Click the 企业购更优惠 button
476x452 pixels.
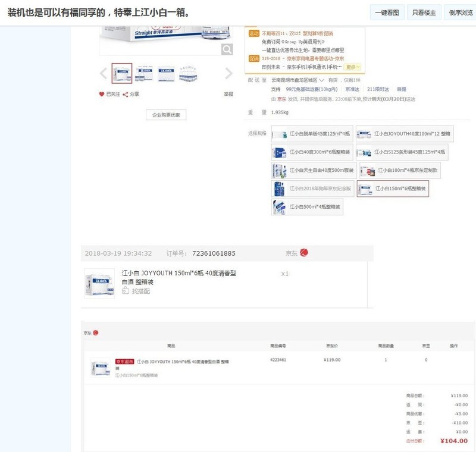pyautogui.click(x=166, y=115)
